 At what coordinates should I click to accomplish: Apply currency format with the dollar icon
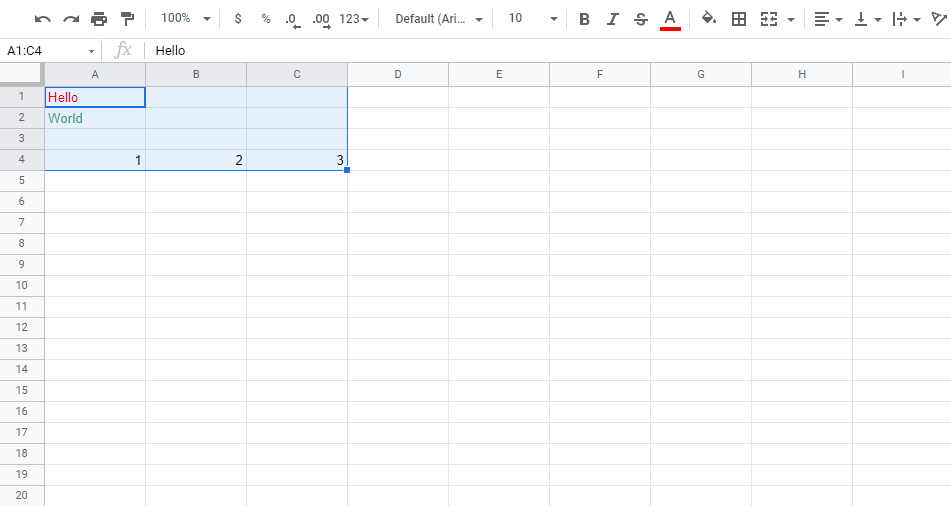[237, 19]
